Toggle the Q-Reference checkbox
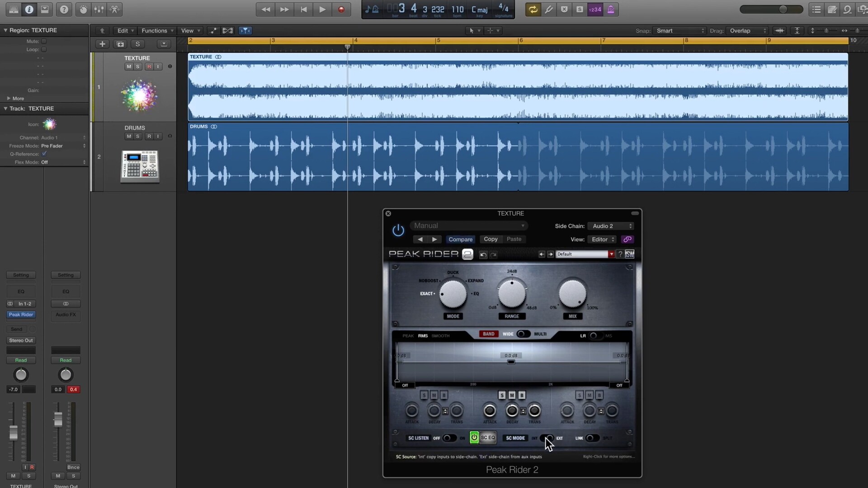 [44, 154]
